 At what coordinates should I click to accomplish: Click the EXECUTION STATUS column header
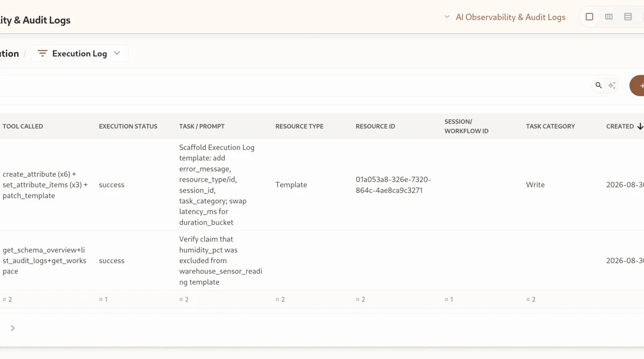click(128, 126)
